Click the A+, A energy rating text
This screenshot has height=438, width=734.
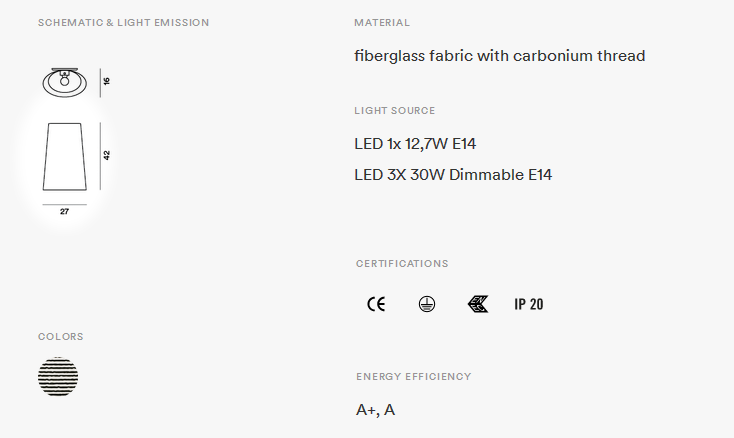[375, 410]
